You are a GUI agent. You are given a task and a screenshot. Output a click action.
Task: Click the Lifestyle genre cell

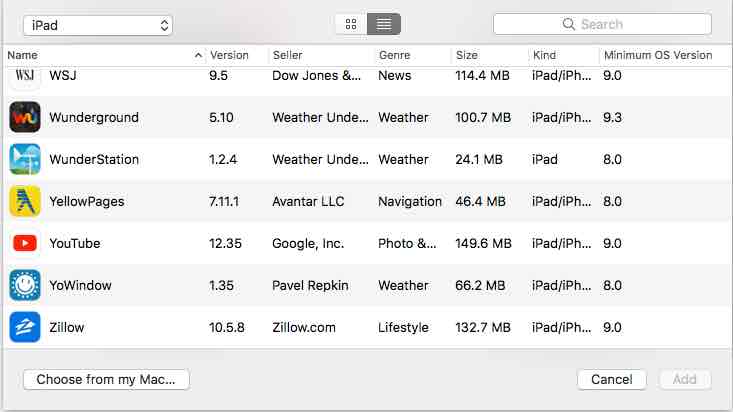coord(403,327)
